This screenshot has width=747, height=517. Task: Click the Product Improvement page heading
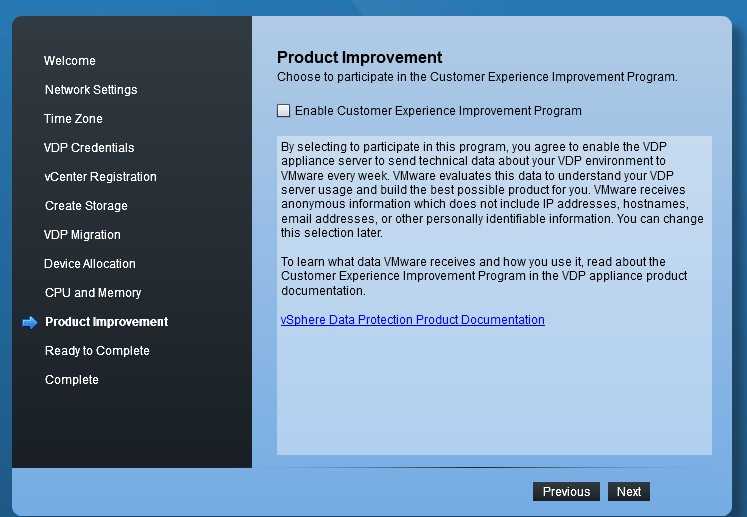coord(359,57)
